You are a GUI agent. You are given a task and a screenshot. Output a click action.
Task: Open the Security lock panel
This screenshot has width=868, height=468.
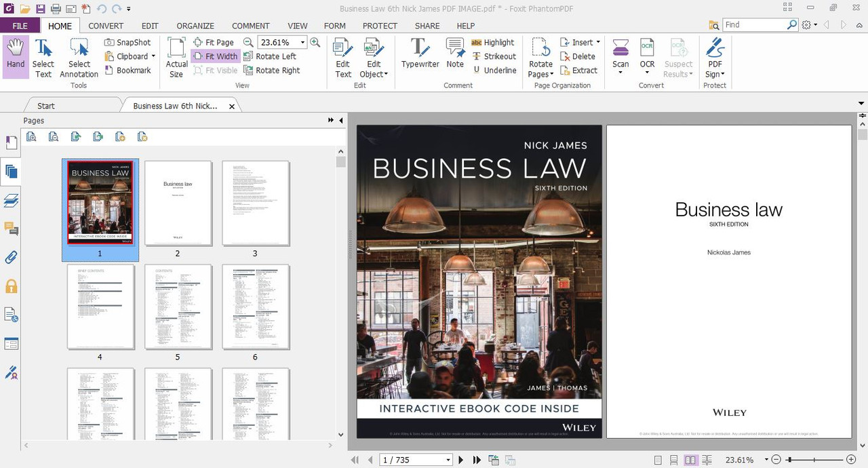pos(12,286)
